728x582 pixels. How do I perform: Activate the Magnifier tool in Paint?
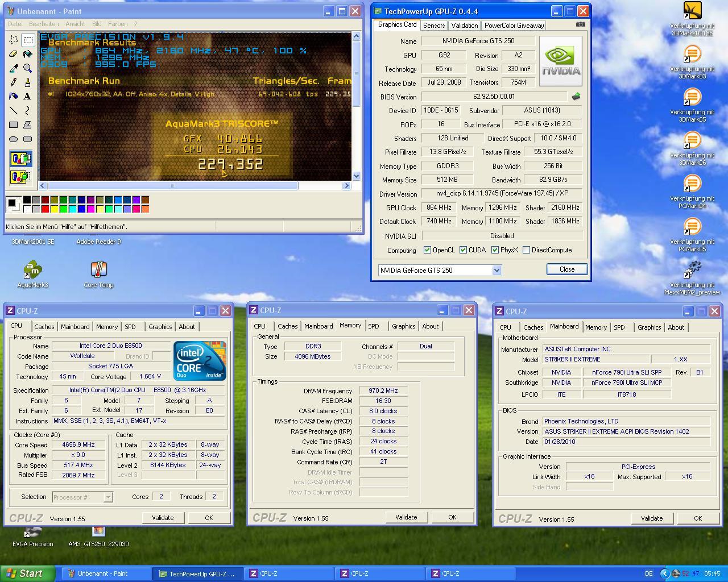(x=27, y=68)
